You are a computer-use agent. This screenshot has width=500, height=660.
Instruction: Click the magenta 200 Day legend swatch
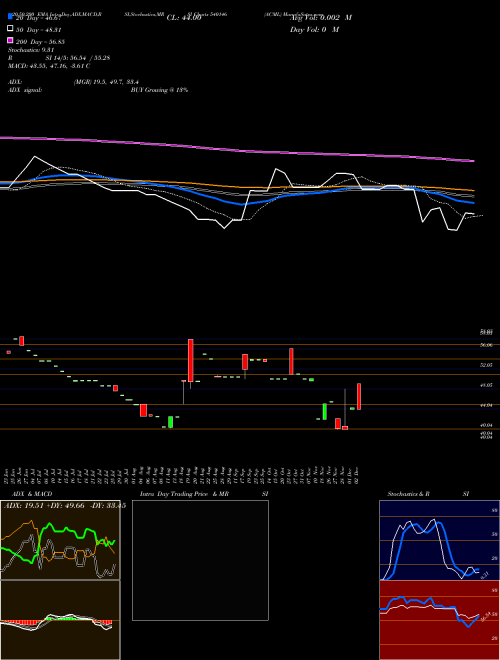11,40
